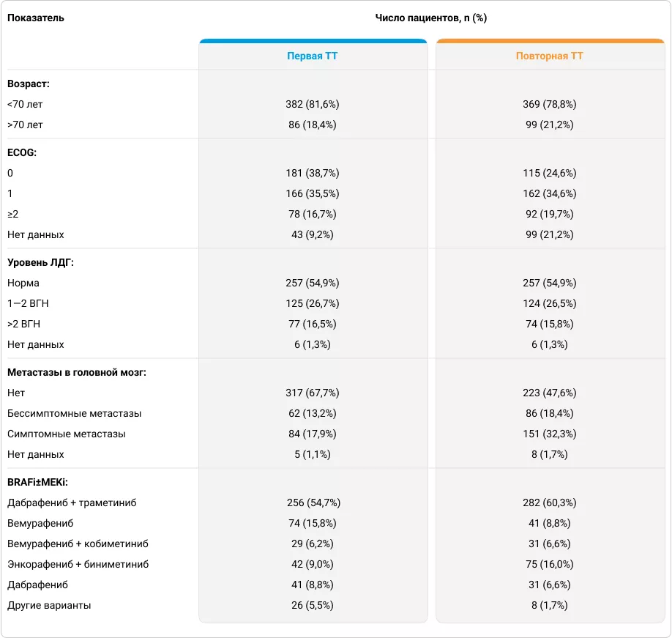The image size is (672, 638).
Task: Click the "ECOG:" section heading
Action: [x=22, y=152]
